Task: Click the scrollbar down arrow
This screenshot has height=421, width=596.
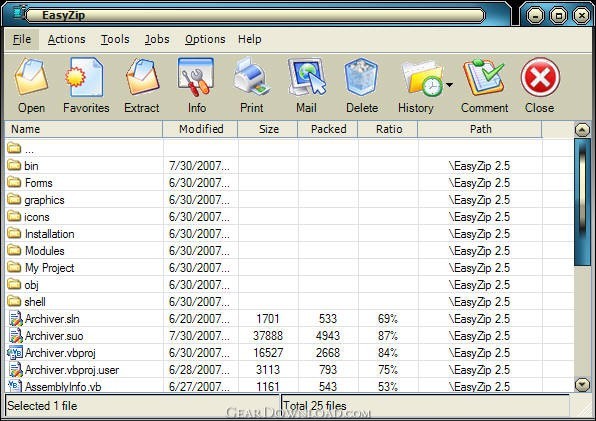Action: point(582,385)
